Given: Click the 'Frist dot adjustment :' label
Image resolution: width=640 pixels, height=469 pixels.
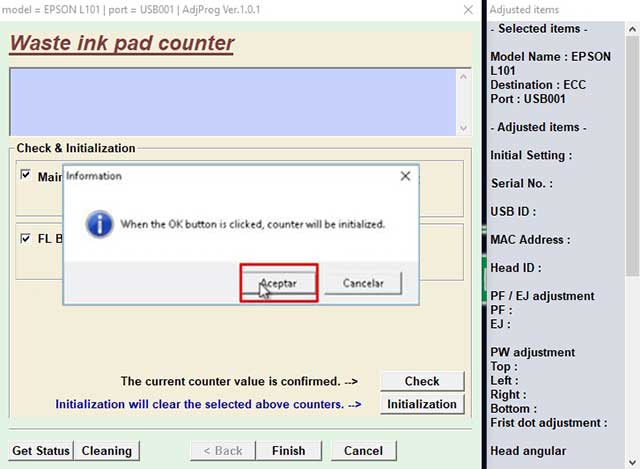Looking at the screenshot, I should click(x=549, y=423).
